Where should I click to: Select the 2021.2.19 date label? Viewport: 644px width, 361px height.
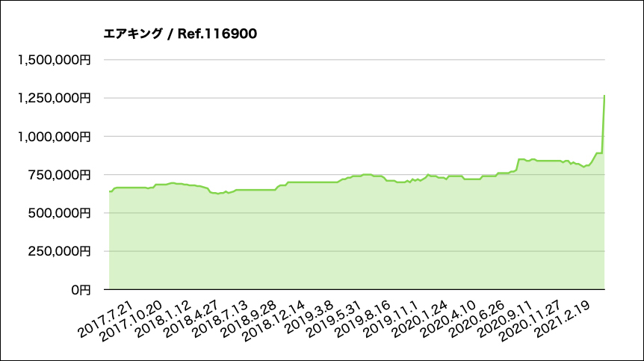click(x=562, y=319)
